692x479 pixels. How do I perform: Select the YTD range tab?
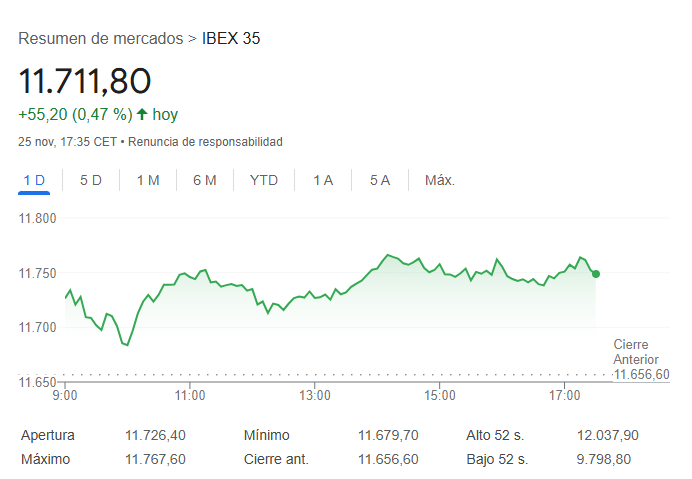pyautogui.click(x=264, y=180)
